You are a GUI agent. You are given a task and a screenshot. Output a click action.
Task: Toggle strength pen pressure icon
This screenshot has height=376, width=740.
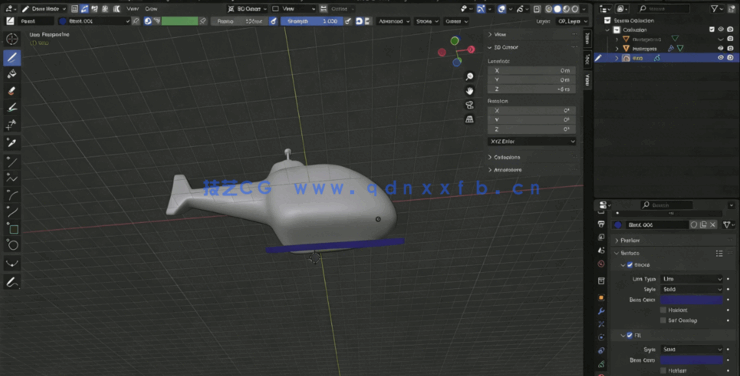click(348, 21)
